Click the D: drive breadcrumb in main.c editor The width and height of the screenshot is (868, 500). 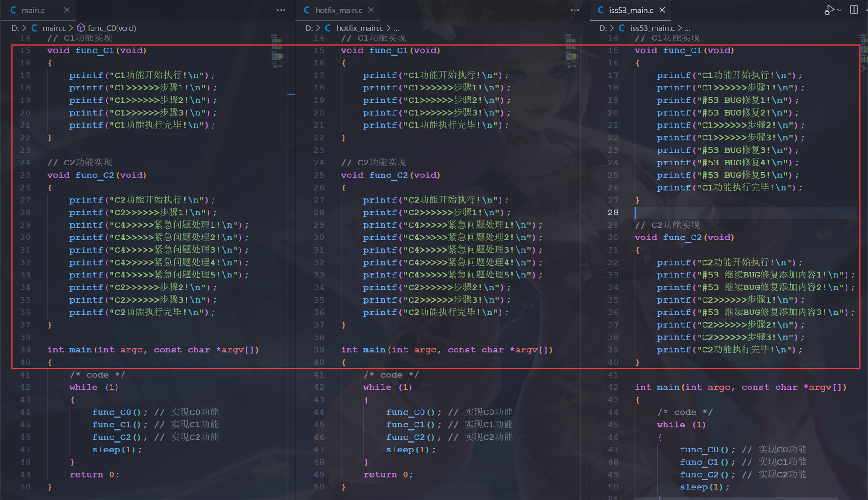(x=15, y=28)
